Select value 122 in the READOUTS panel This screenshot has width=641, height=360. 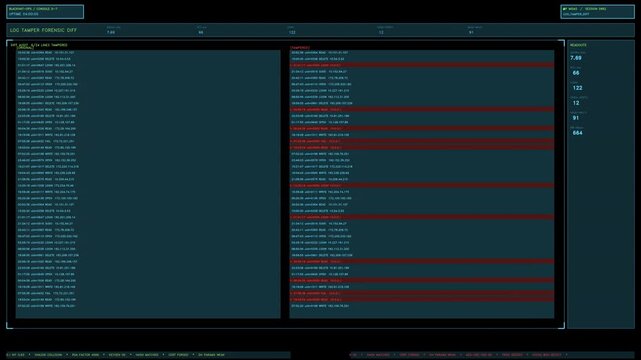[x=577, y=88]
